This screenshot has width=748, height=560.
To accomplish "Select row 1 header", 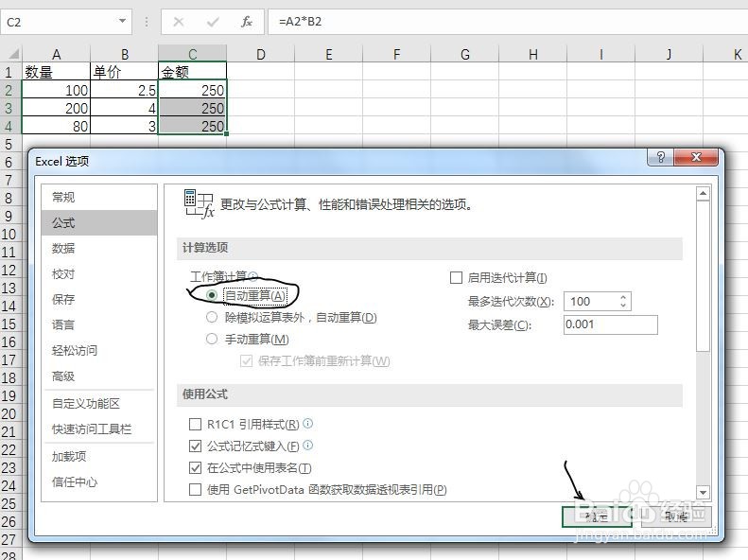I will pyautogui.click(x=9, y=72).
